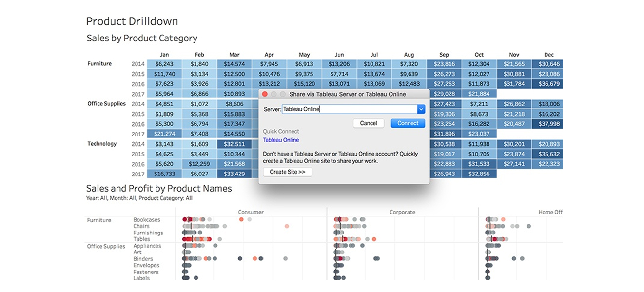
Task: Select the $15,883 cell
Action: click(234, 114)
